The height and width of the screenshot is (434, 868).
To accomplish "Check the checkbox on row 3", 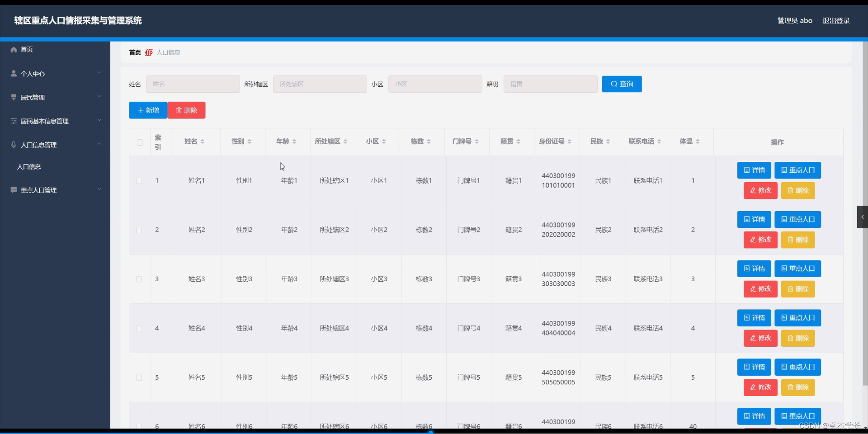I will point(139,279).
